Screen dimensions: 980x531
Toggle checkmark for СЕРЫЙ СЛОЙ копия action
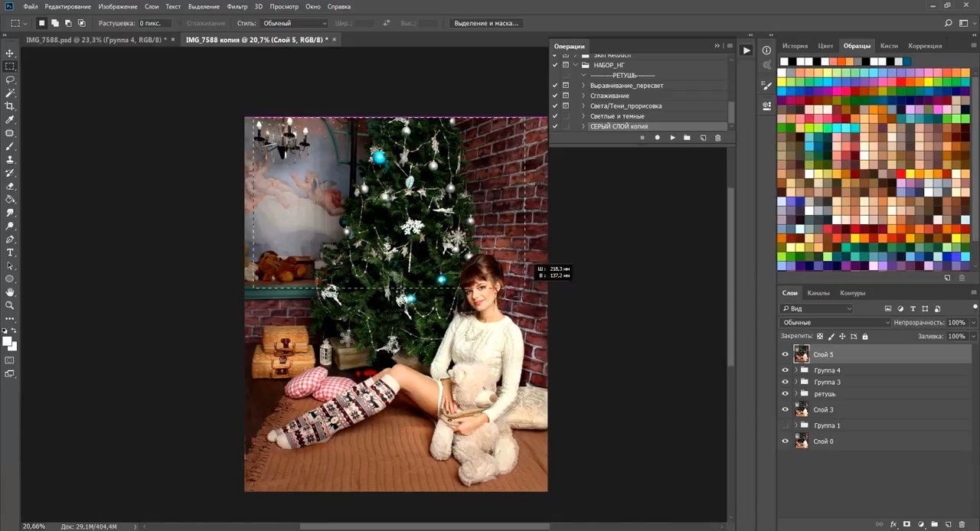[x=555, y=126]
